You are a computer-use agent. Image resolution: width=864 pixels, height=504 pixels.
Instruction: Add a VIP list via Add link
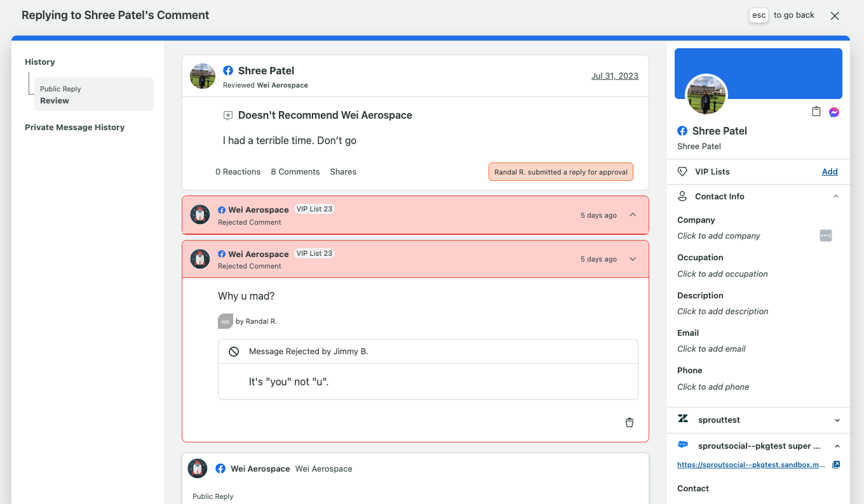[830, 171]
